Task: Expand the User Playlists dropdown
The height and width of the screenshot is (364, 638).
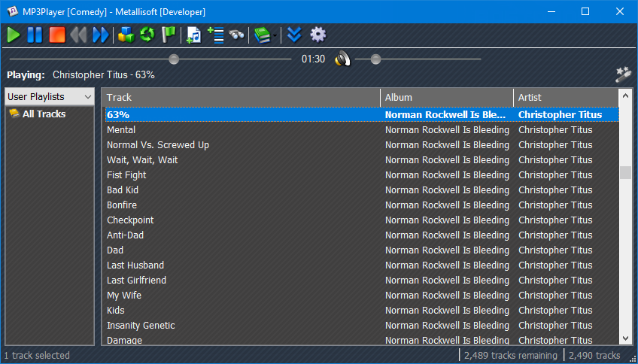Action: 87,97
